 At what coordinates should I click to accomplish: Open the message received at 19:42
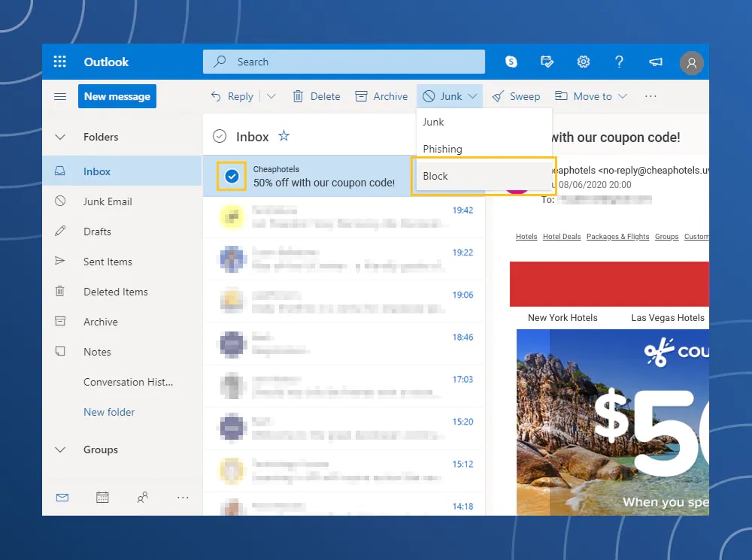344,217
